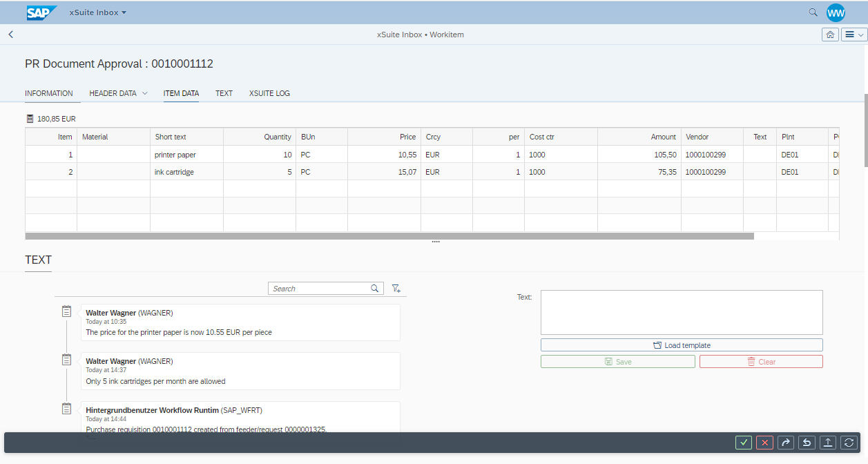Click inside the Text comment field

tap(682, 312)
